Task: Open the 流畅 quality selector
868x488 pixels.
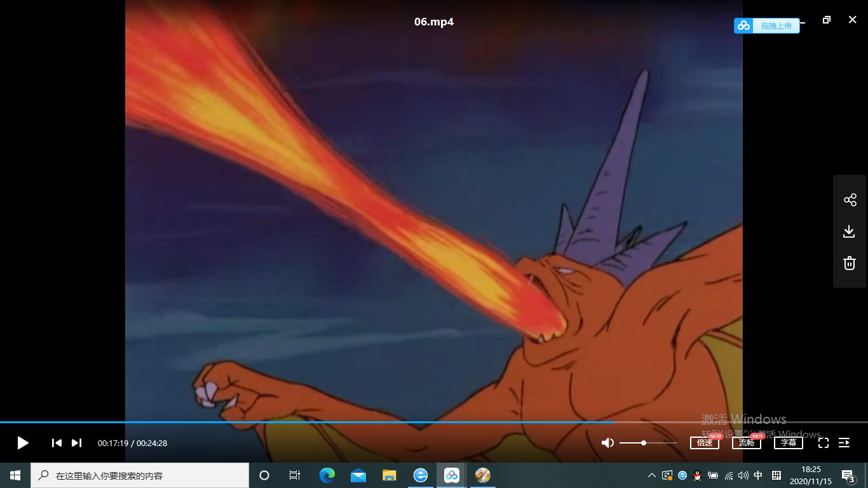Action: (747, 443)
